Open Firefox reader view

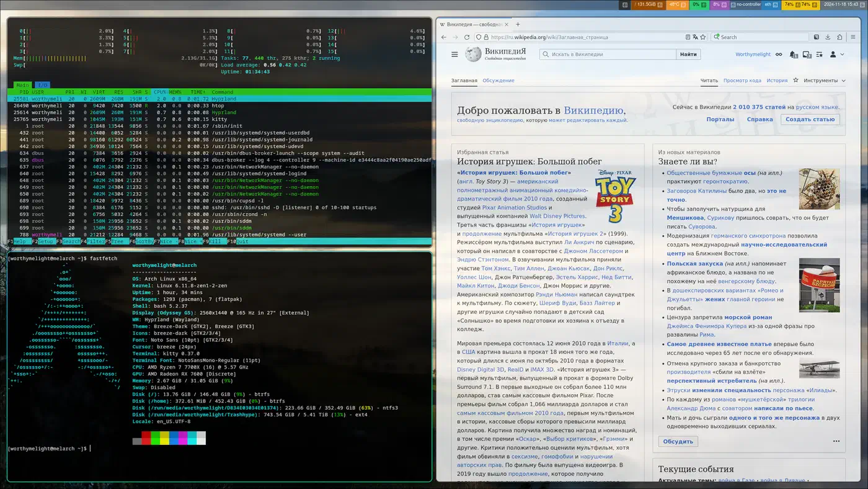point(688,37)
